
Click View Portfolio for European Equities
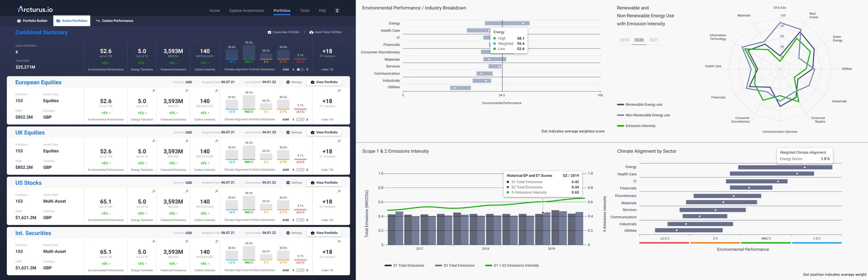click(x=324, y=82)
